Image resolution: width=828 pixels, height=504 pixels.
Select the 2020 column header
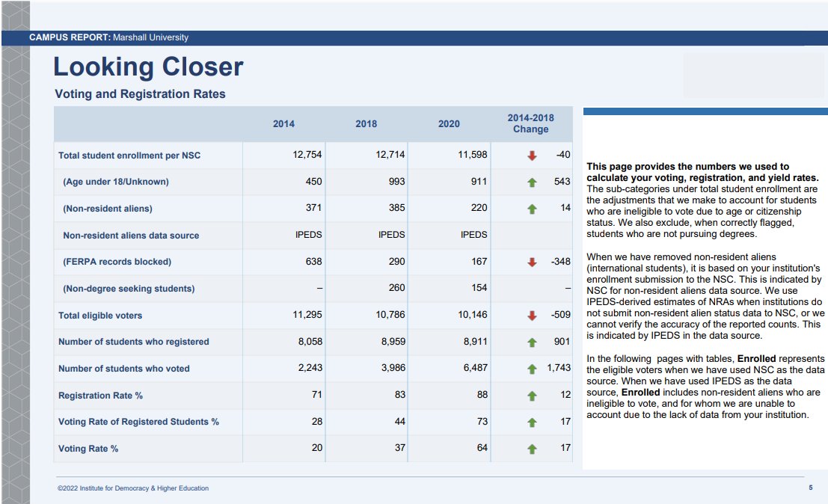coord(449,124)
